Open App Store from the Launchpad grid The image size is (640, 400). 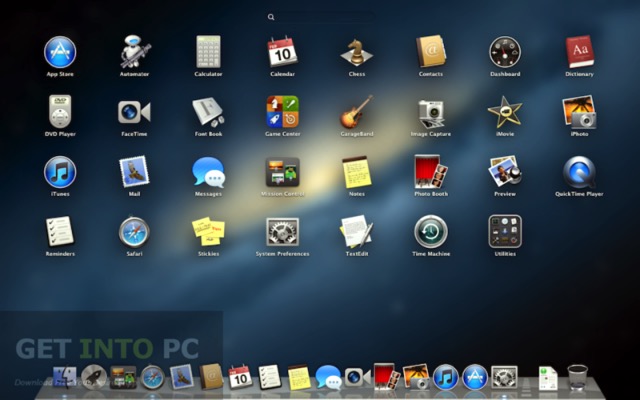60,52
